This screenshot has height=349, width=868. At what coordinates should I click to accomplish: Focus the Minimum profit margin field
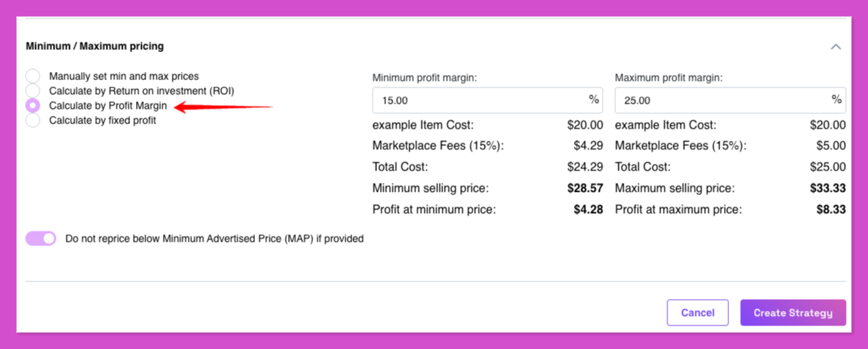point(487,100)
